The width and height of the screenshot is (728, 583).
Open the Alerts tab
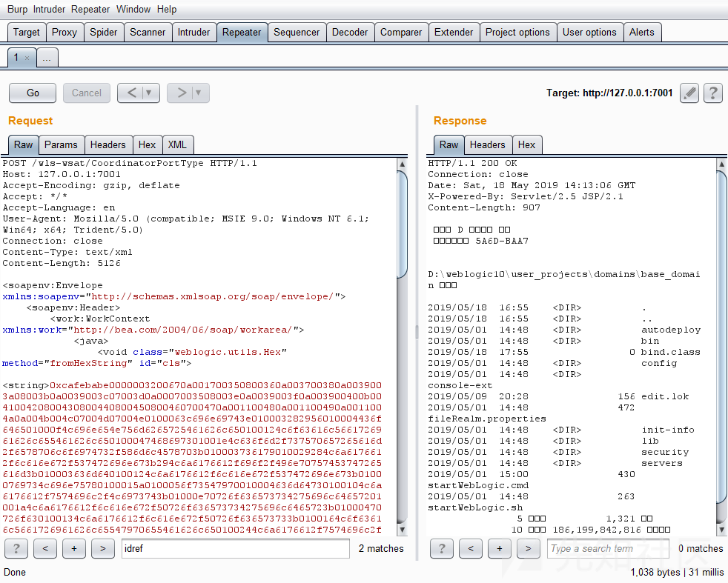click(642, 33)
